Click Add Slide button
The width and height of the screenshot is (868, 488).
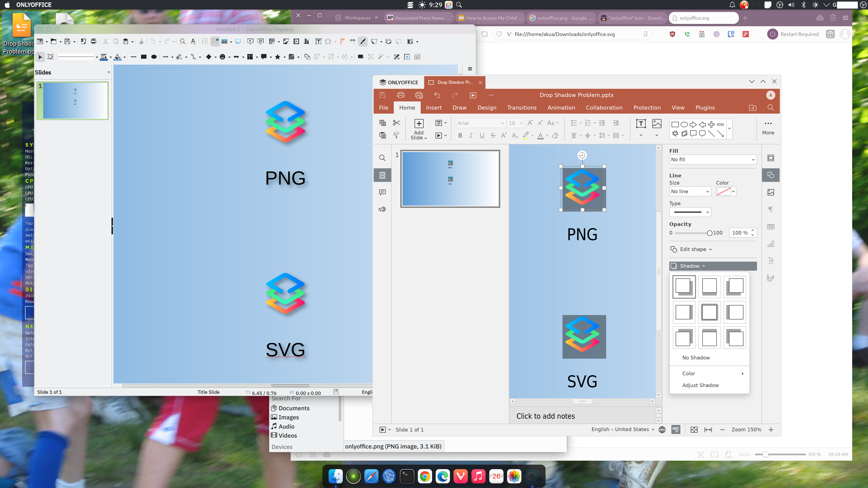point(418,129)
